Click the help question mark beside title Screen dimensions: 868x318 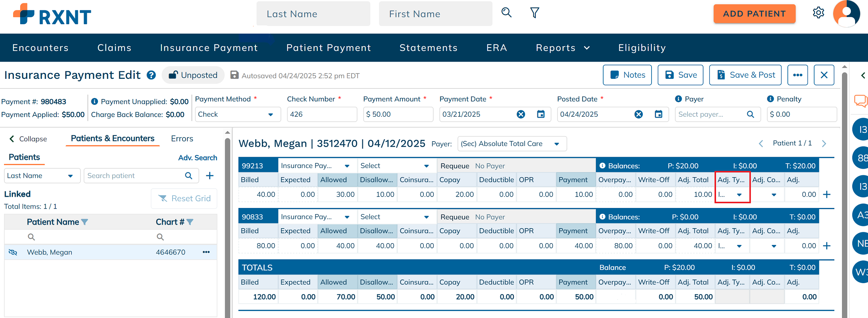coord(151,75)
